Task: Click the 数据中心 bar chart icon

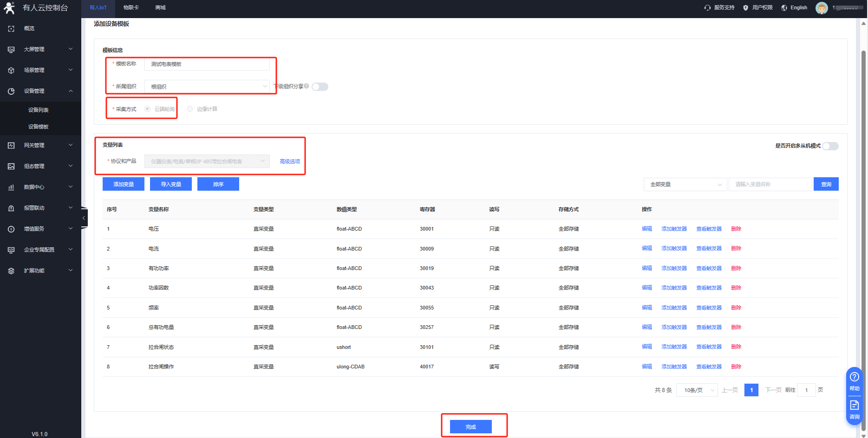Action: (11, 187)
